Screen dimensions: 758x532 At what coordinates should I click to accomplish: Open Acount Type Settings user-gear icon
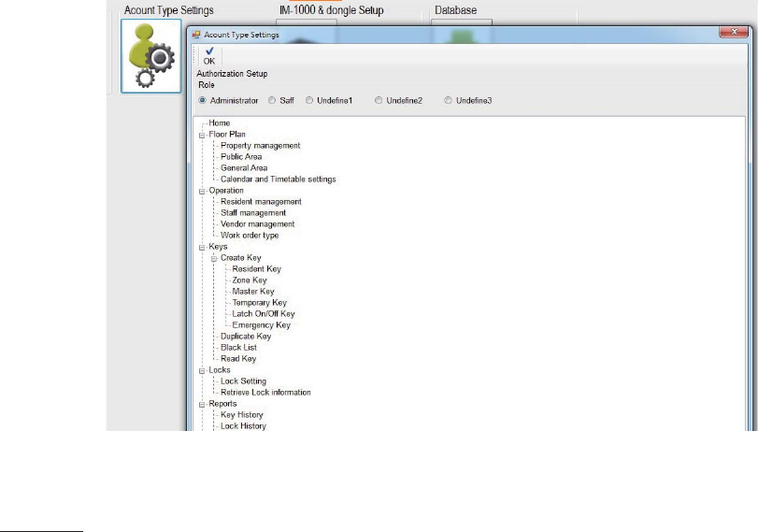151,56
